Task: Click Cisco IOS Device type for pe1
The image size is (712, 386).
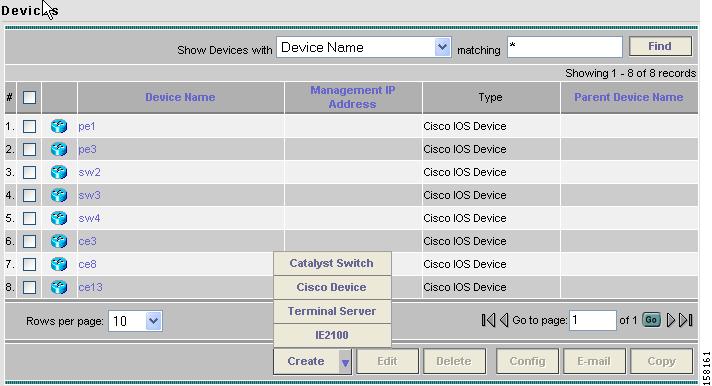Action: (x=465, y=126)
